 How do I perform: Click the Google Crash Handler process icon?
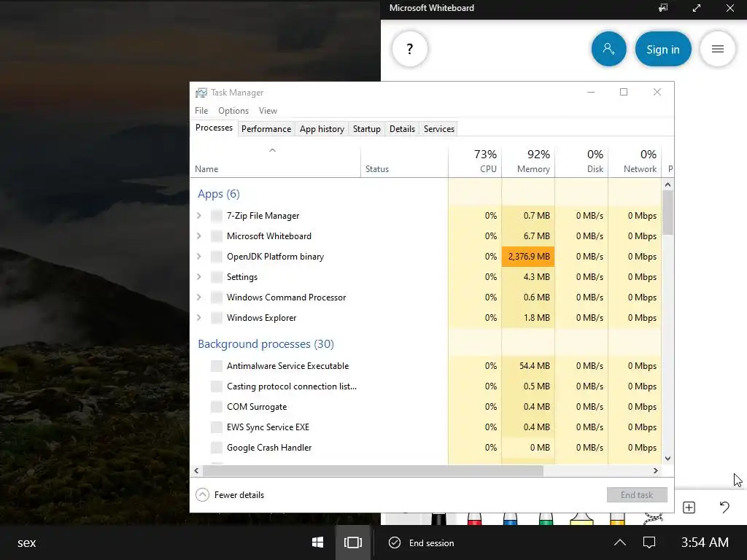pos(216,448)
